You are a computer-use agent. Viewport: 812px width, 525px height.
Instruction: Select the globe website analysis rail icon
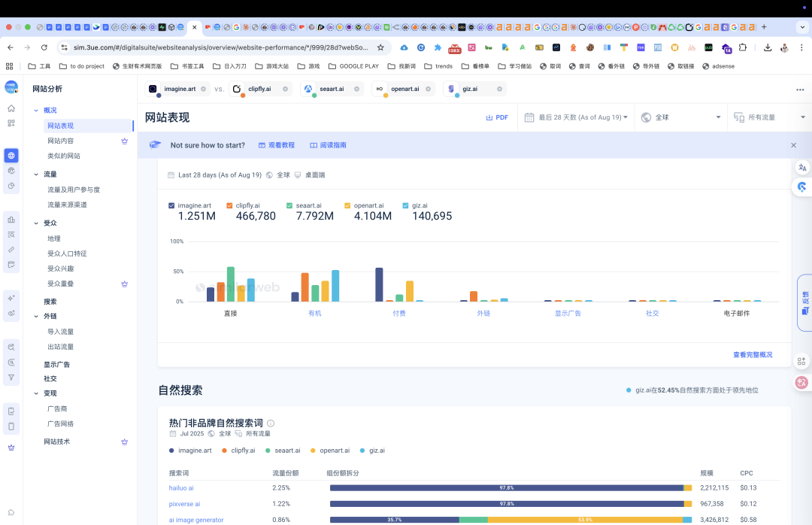coord(11,156)
